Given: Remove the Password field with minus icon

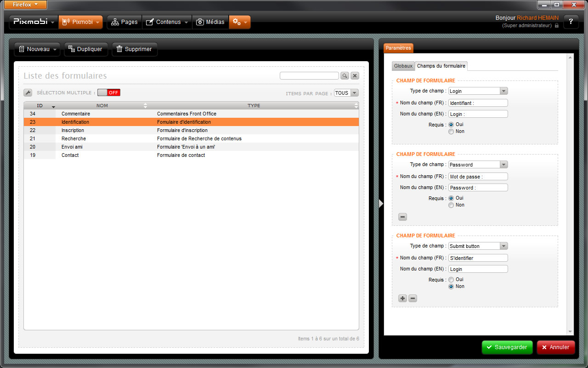Looking at the screenshot, I should point(403,217).
